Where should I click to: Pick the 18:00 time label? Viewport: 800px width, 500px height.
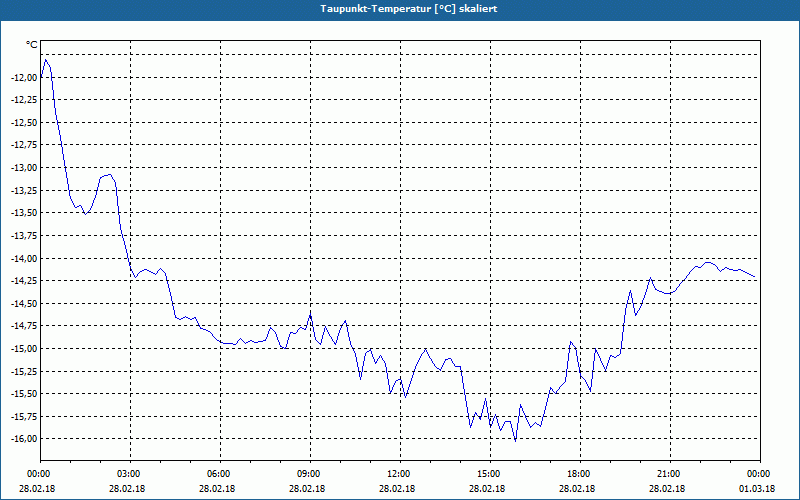[580, 474]
